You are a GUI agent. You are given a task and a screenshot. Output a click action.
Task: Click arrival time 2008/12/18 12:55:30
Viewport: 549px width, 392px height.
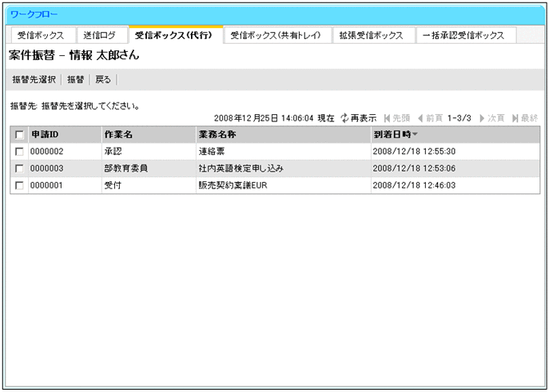pos(414,152)
